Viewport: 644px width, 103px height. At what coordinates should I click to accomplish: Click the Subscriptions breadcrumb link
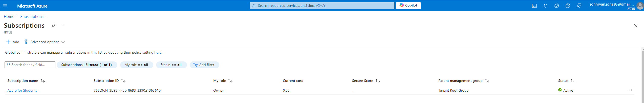pos(32,17)
